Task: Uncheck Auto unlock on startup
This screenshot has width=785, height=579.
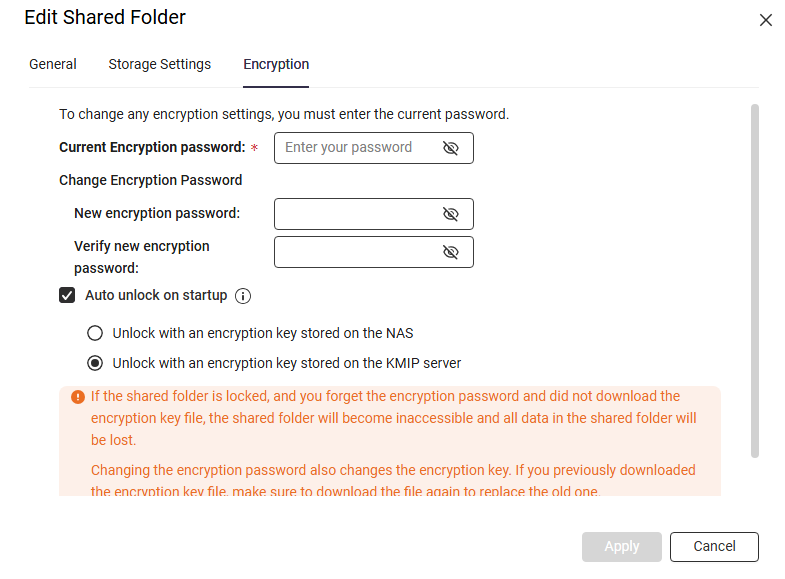Action: pos(68,295)
